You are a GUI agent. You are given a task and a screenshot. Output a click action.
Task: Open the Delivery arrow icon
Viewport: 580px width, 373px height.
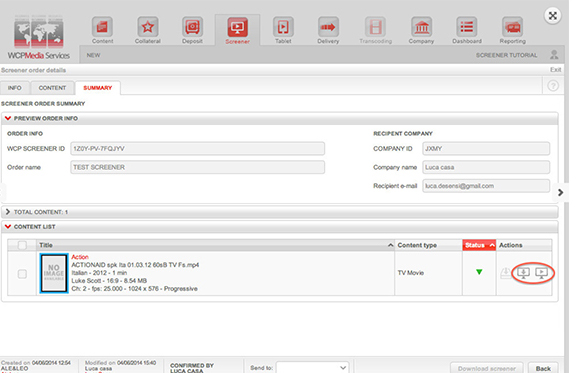[328, 27]
